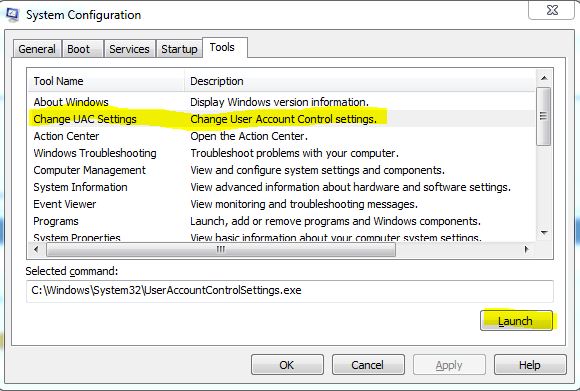The height and width of the screenshot is (391, 580).
Task: Click 'Display Windows version information.' description
Action: 279,102
